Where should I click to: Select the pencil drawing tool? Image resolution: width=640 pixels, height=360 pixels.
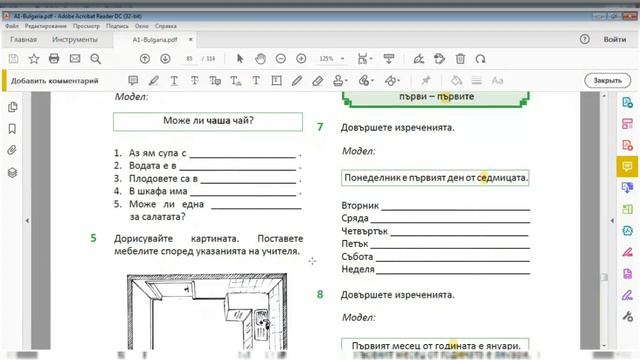pos(297,80)
